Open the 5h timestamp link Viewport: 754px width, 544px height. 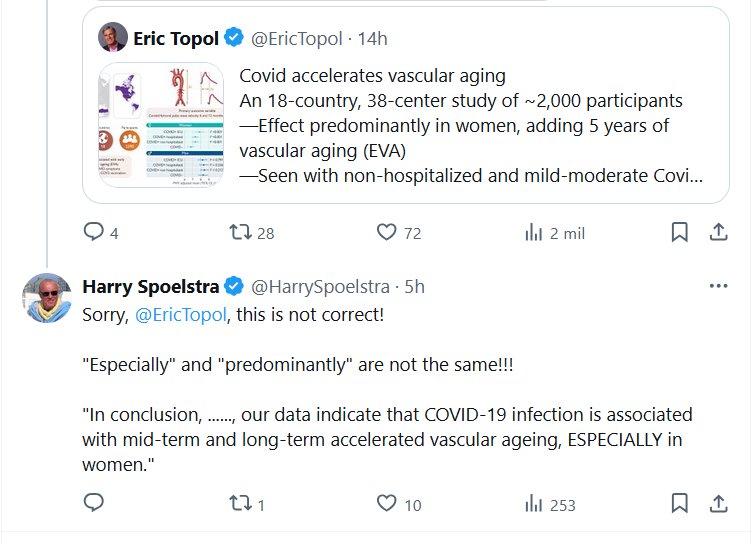point(413,287)
